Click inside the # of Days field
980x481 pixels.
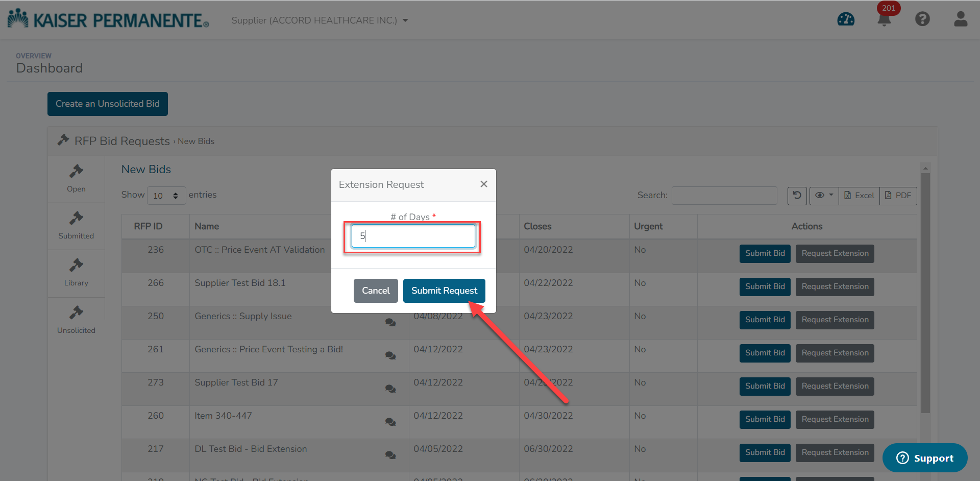pyautogui.click(x=412, y=236)
